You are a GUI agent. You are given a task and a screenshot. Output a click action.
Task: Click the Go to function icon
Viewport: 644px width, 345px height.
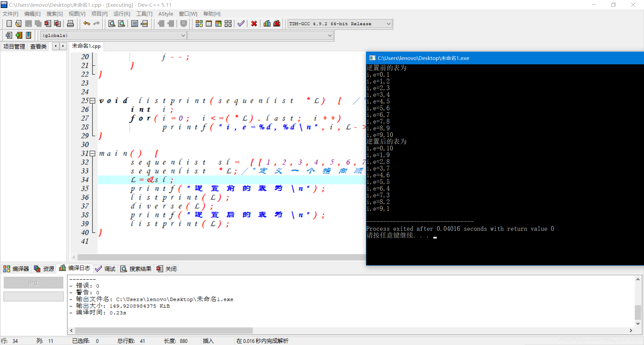tap(135, 24)
